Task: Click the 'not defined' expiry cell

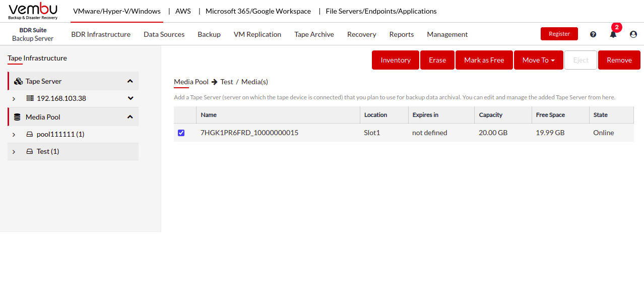Action: click(x=430, y=133)
